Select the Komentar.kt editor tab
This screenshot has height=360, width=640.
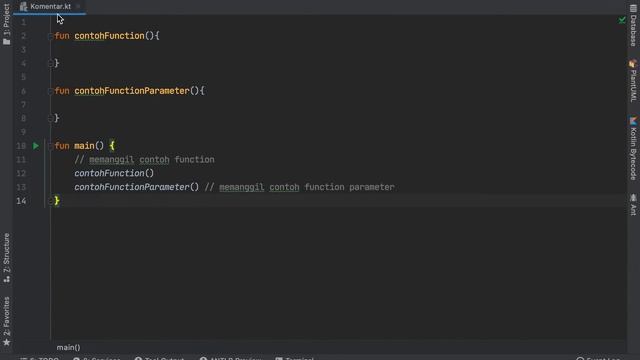point(50,7)
